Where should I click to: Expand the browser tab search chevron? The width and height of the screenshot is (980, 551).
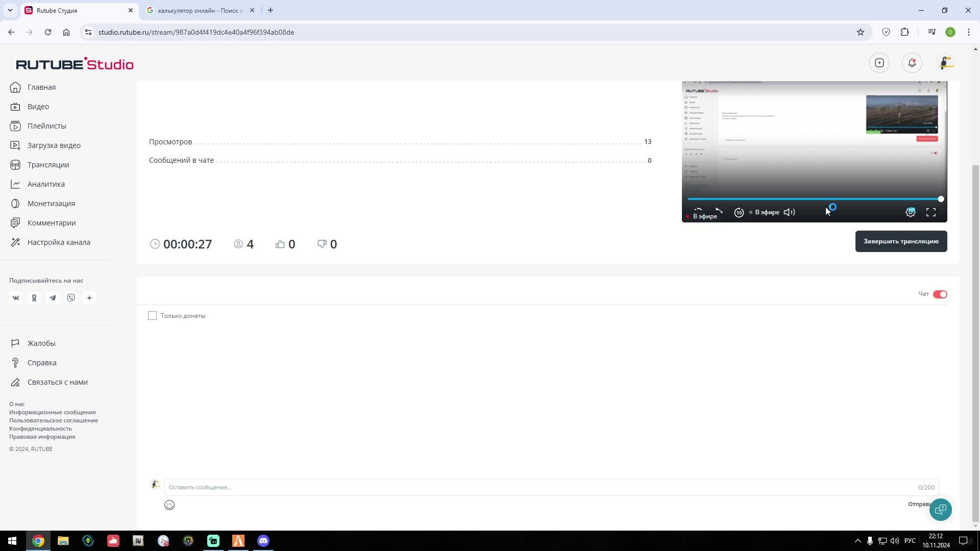[x=10, y=10]
